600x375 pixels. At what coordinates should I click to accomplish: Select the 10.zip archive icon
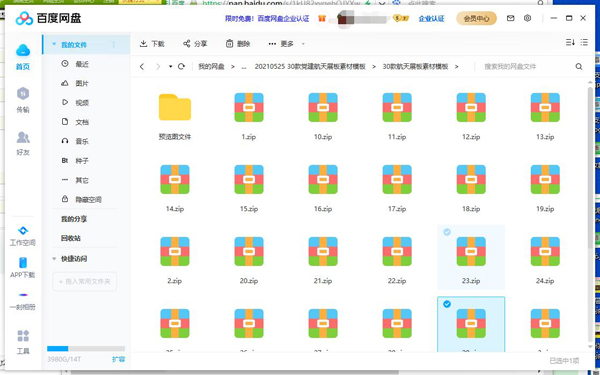click(x=323, y=107)
